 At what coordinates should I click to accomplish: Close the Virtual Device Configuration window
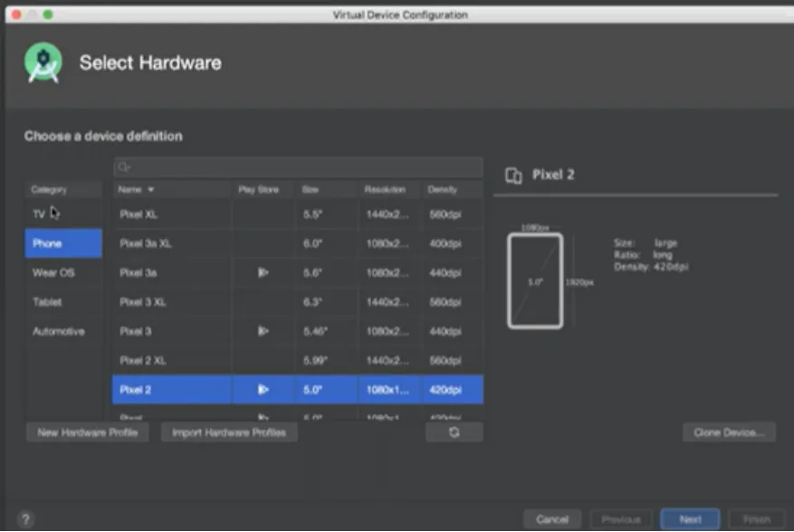[x=16, y=14]
